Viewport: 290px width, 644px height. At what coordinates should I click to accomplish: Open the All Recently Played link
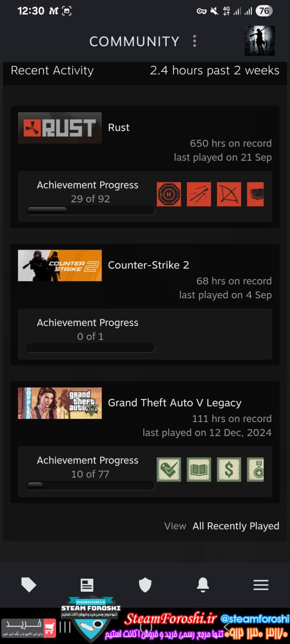[236, 526]
